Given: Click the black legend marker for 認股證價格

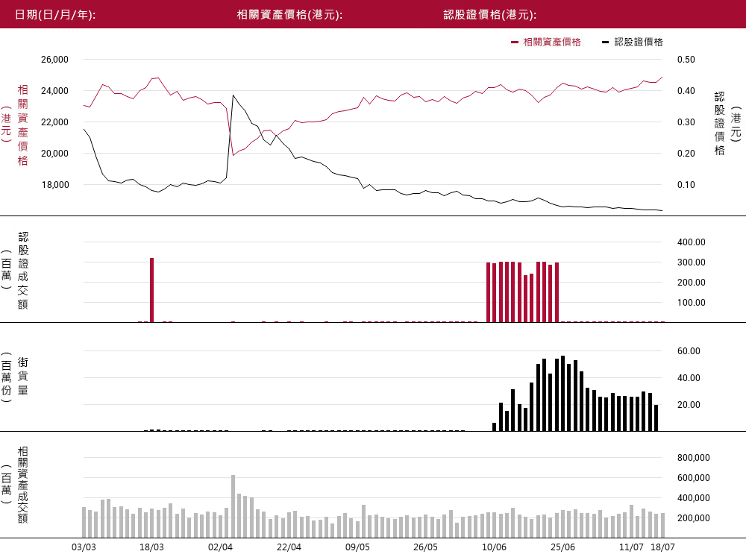Looking at the screenshot, I should tap(605, 43).
